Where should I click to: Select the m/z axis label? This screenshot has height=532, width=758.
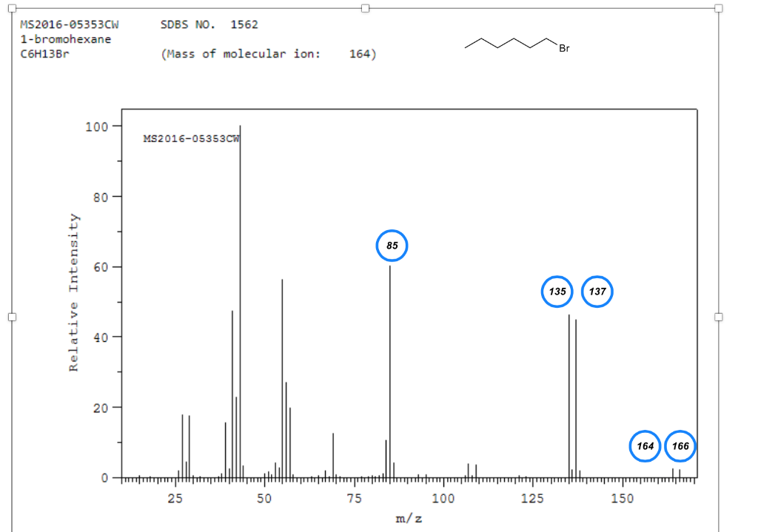[x=406, y=518]
